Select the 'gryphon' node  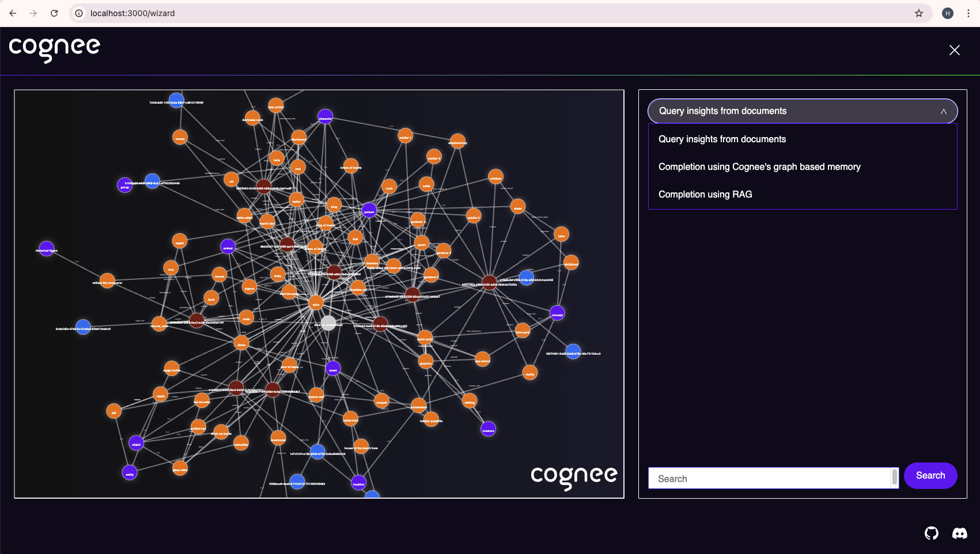pos(426,362)
